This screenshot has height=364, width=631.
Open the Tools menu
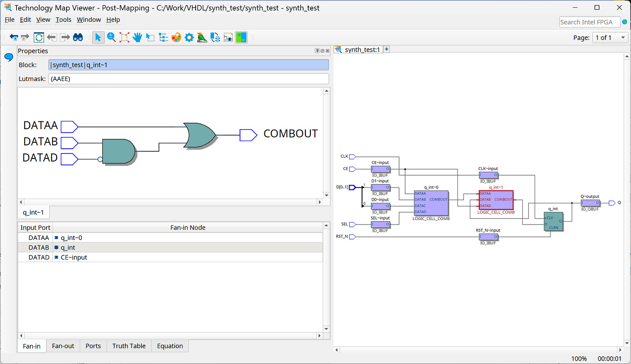(63, 20)
